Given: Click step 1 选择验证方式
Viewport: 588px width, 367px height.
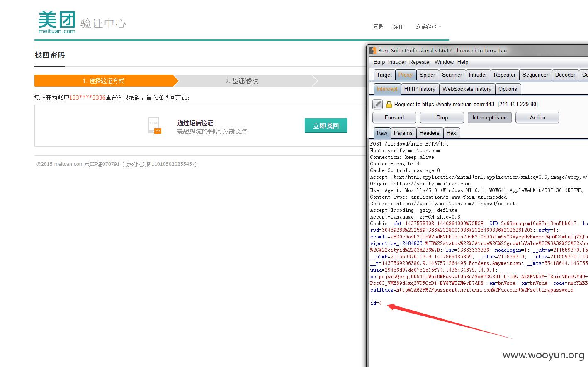Looking at the screenshot, I should point(103,81).
